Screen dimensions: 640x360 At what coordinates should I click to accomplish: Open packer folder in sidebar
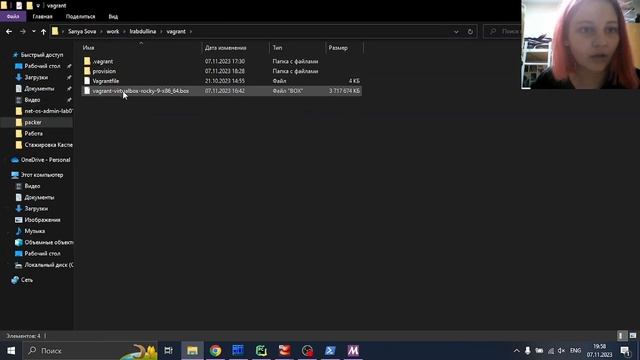click(33, 122)
